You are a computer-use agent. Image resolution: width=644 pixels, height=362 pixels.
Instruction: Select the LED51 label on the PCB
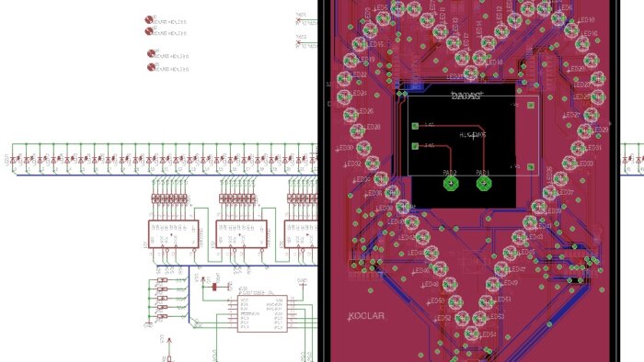(x=503, y=300)
